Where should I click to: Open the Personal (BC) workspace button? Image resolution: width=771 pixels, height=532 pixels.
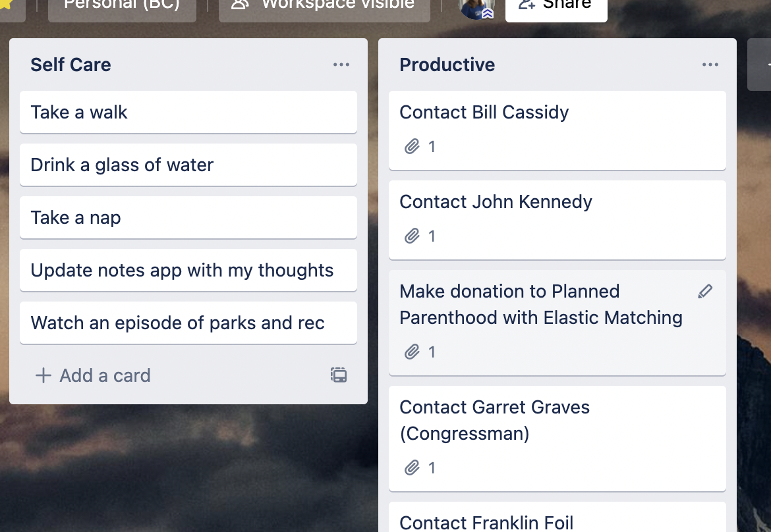tap(122, 8)
